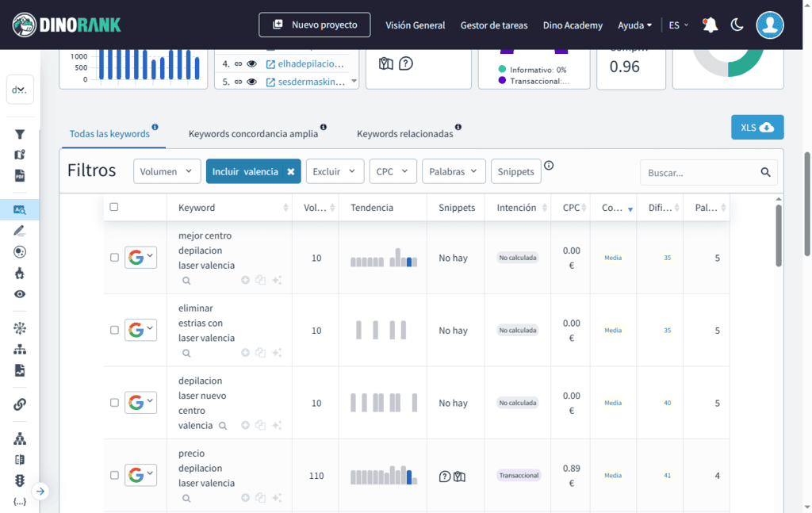Open the Ayuda dropdown menu
The image size is (812, 513).
click(634, 25)
